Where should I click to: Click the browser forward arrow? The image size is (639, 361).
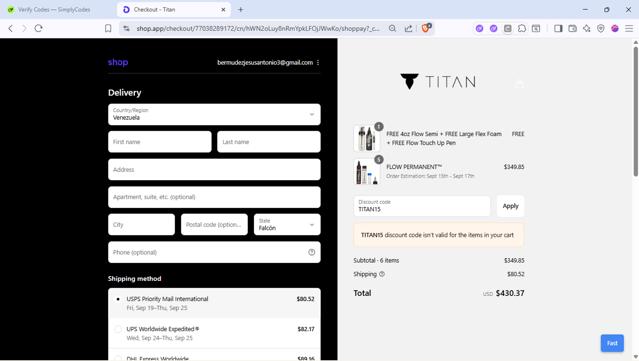coord(24,28)
